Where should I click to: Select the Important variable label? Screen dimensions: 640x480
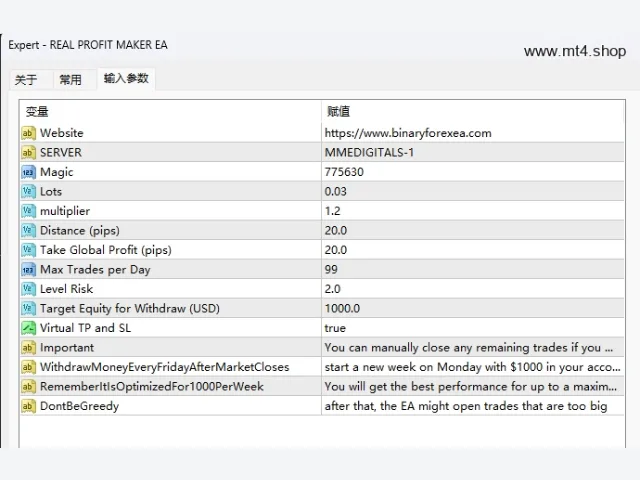point(67,348)
